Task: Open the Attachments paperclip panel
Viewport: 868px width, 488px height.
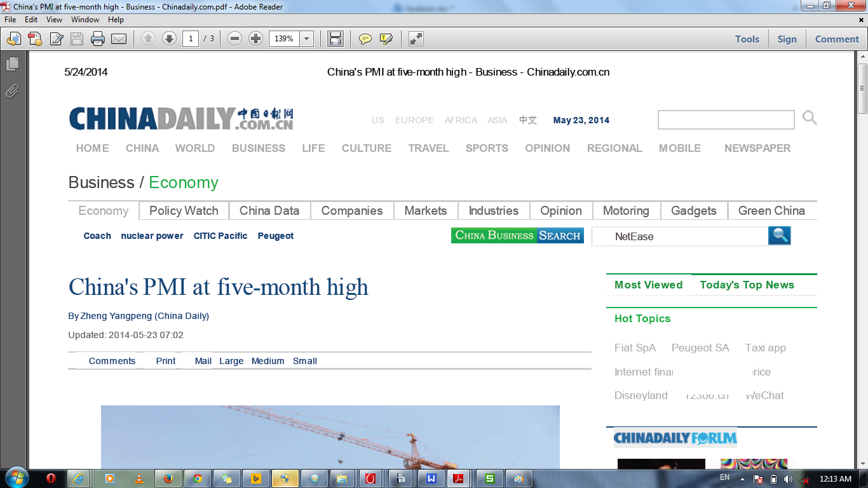Action: 12,91
